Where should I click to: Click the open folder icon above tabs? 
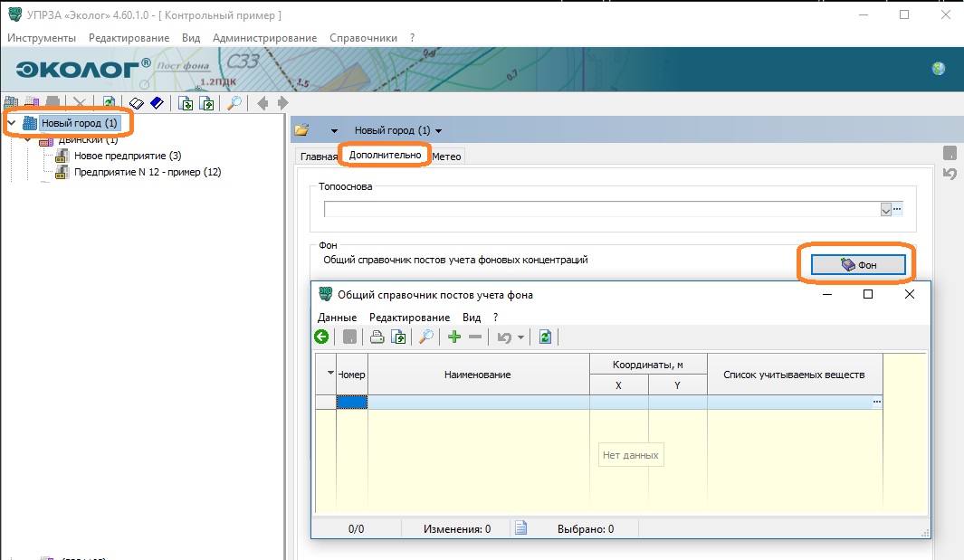click(x=302, y=130)
